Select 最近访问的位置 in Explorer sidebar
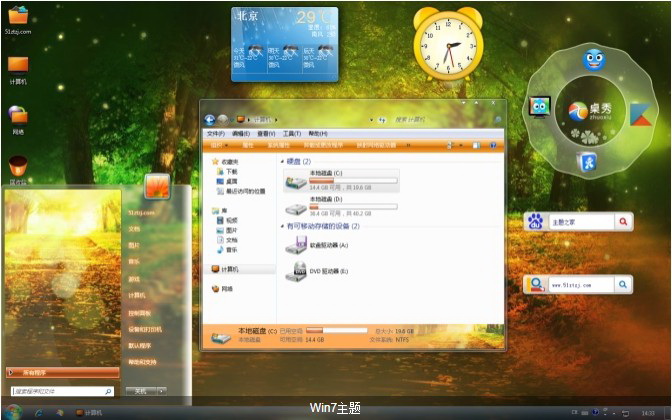The height and width of the screenshot is (420, 672). point(241,191)
